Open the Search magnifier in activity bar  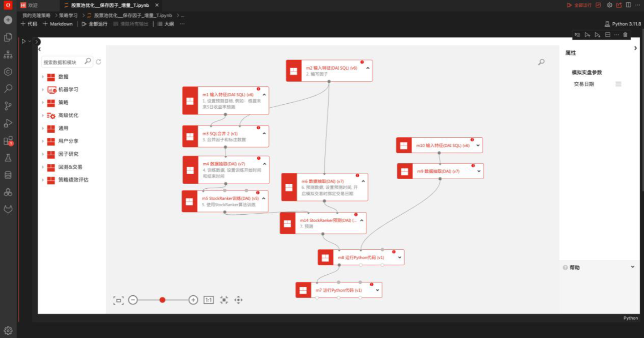8,89
